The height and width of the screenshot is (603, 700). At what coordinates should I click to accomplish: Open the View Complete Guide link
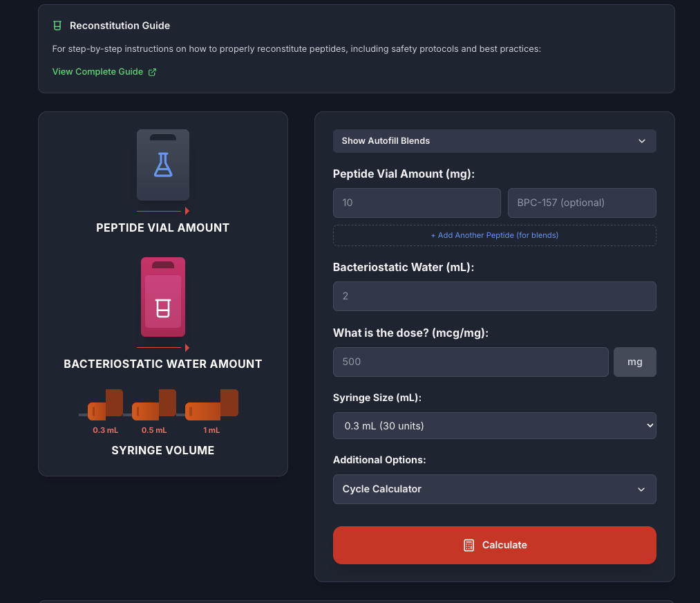click(x=97, y=72)
